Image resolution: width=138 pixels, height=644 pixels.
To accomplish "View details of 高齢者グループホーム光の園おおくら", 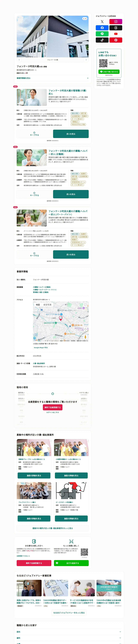I will (34, 475).
